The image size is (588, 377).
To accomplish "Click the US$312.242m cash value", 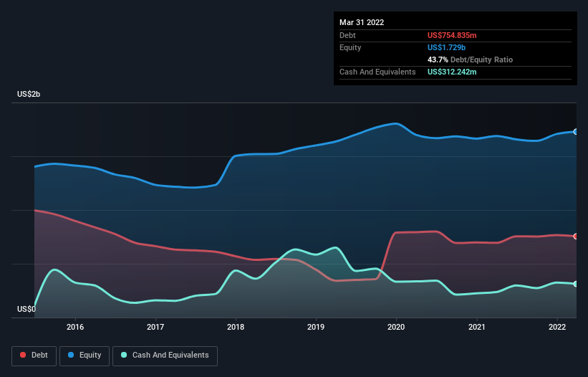I will [452, 72].
